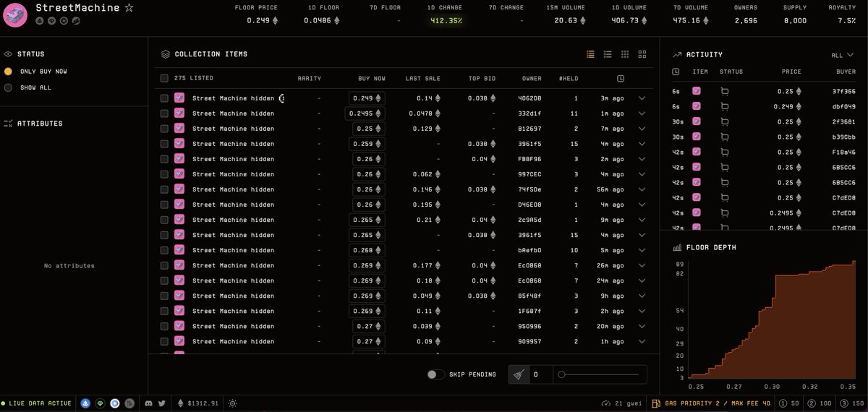Click the Floor Depth chart area
The image size is (868, 412).
pyautogui.click(x=773, y=319)
